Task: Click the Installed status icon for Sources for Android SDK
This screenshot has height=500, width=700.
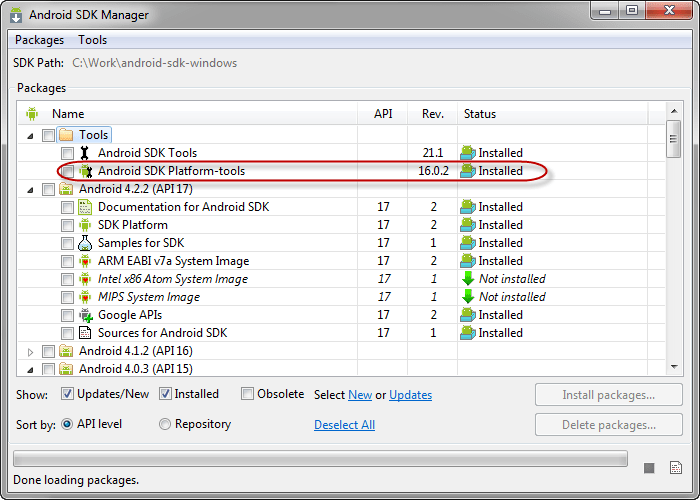Action: click(467, 333)
